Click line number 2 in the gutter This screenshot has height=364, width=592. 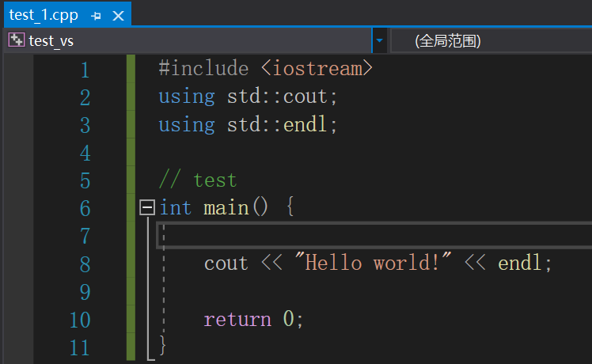tap(85, 98)
